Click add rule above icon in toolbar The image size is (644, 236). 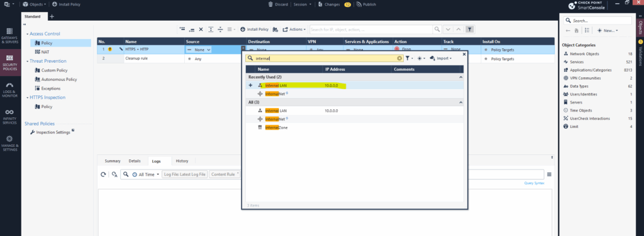(182, 29)
